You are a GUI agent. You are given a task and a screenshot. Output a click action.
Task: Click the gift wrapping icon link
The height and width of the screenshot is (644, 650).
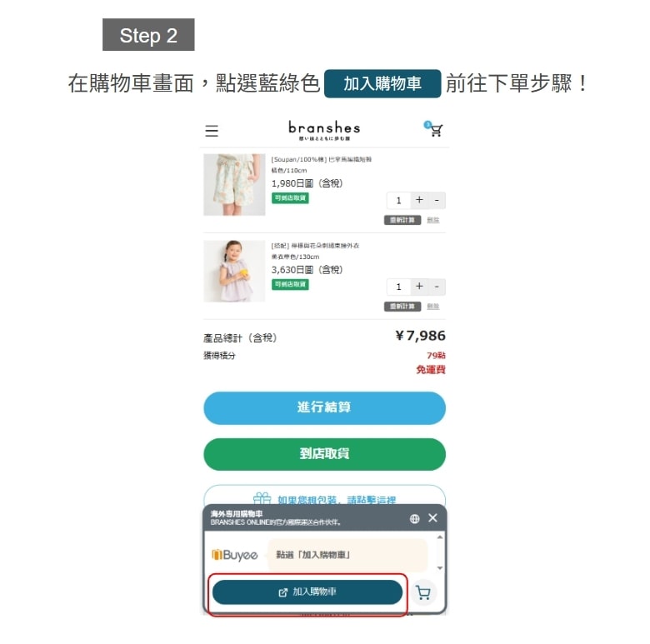[x=262, y=498]
